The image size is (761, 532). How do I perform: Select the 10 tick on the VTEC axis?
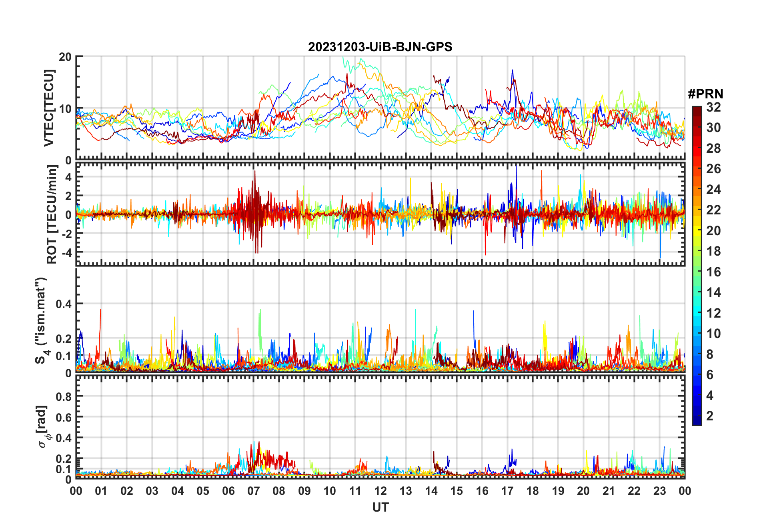(65, 108)
